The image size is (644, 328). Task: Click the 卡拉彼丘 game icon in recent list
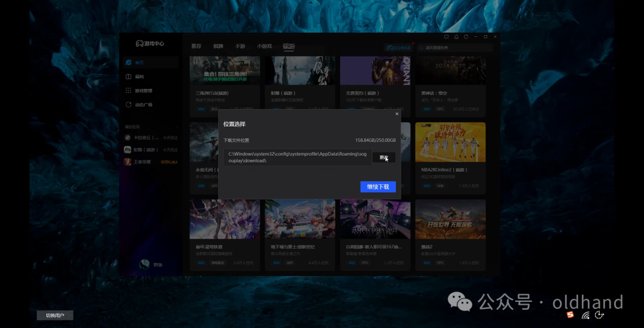[x=128, y=138]
